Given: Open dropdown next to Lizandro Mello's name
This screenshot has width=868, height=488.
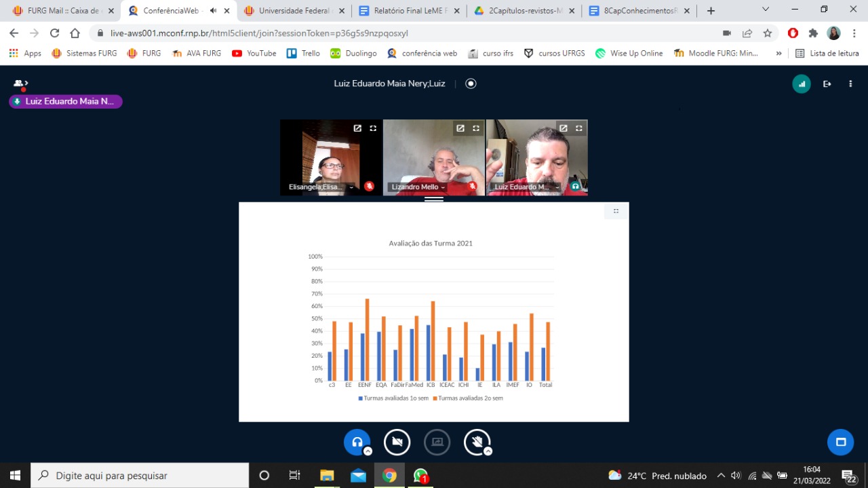Looking at the screenshot, I should (443, 187).
